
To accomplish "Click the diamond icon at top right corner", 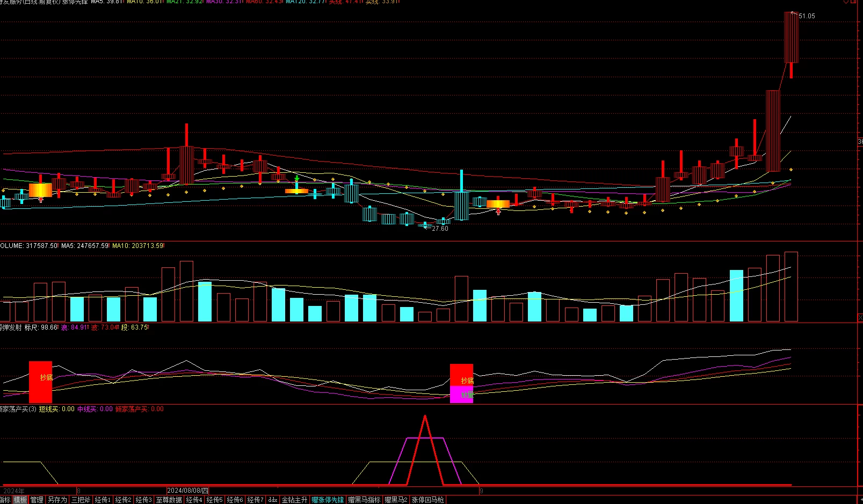I will (847, 2).
